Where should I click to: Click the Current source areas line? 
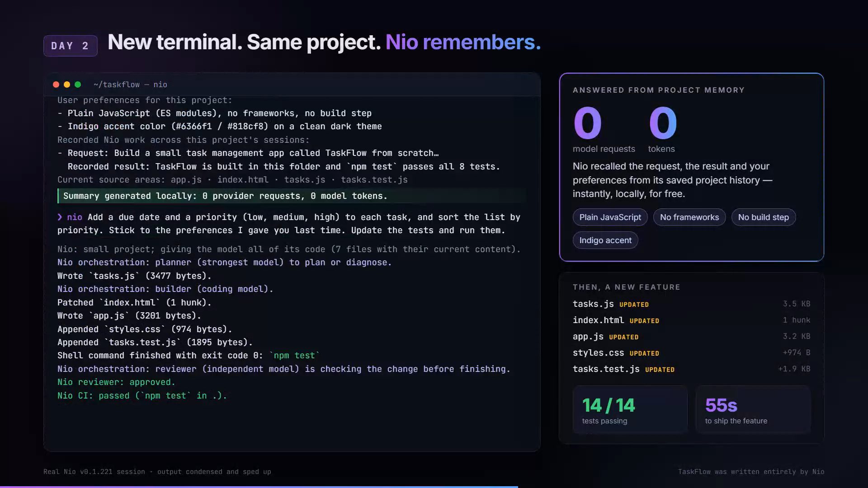(x=232, y=180)
